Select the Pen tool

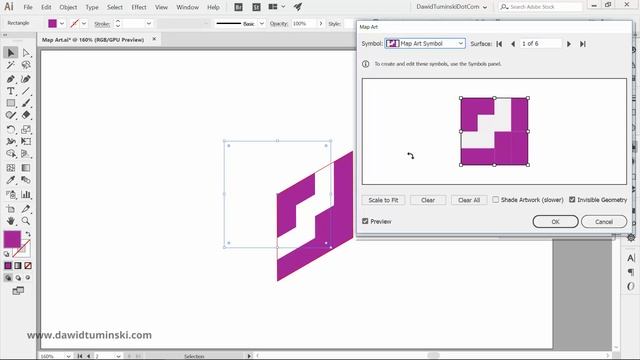[11, 79]
